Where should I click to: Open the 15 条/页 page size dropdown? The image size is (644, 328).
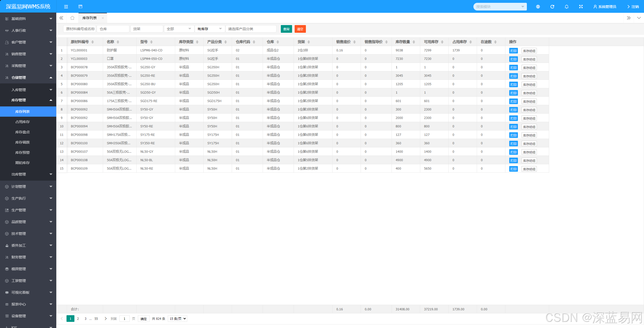click(x=177, y=319)
